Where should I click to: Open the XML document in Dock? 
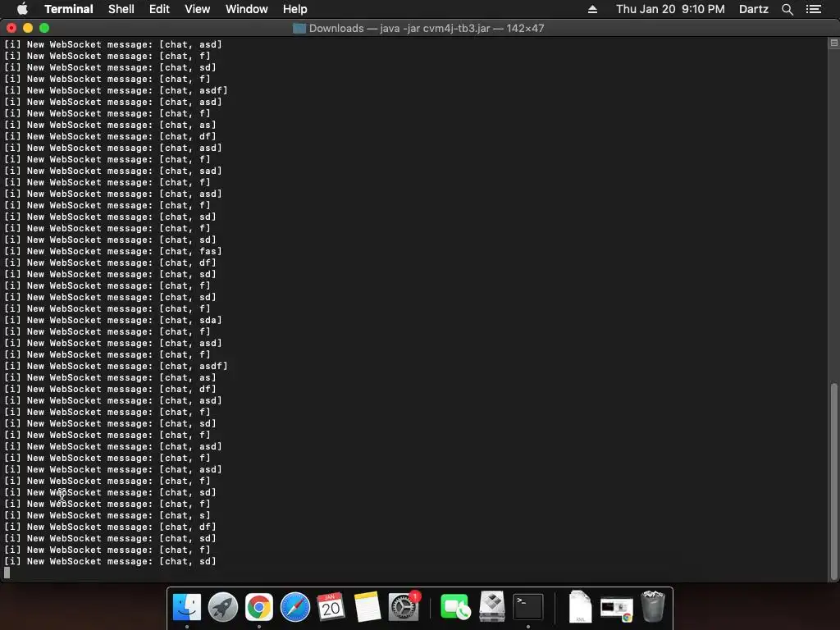click(580, 607)
